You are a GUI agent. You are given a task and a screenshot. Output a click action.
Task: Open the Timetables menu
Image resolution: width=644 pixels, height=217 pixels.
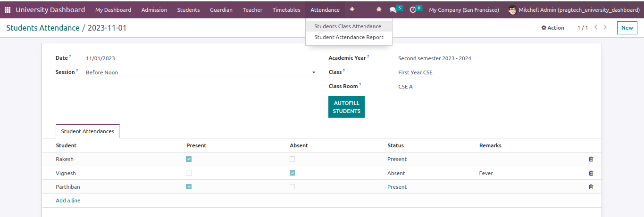coord(286,10)
